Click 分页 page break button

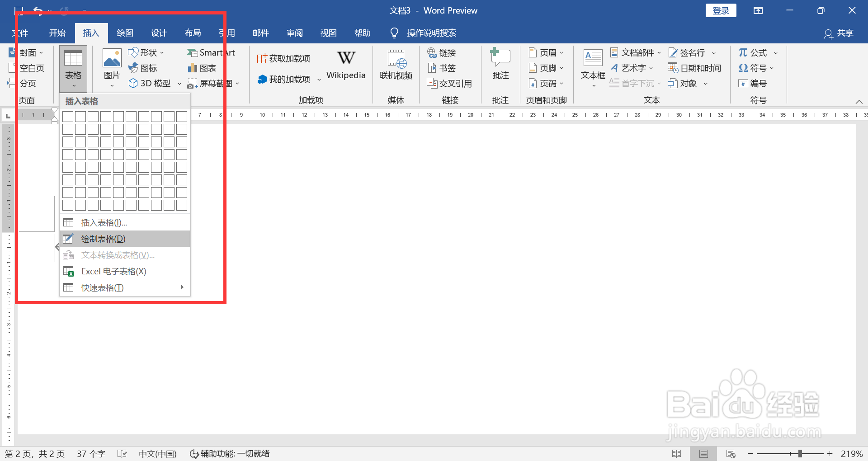coord(23,84)
